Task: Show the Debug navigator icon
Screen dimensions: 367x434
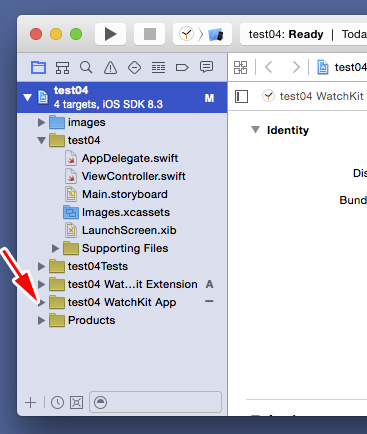Action: pyautogui.click(x=158, y=68)
